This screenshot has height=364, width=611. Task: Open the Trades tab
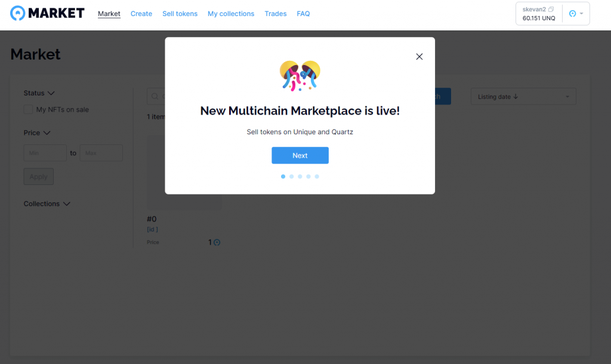(276, 14)
